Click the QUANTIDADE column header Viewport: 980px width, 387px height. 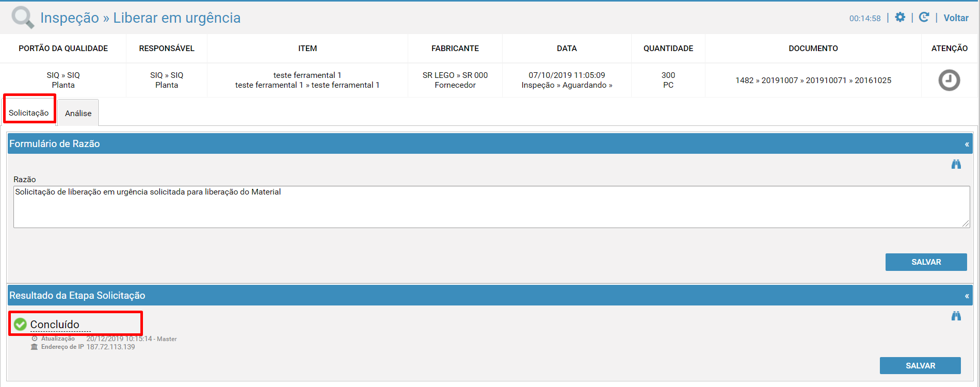point(668,49)
